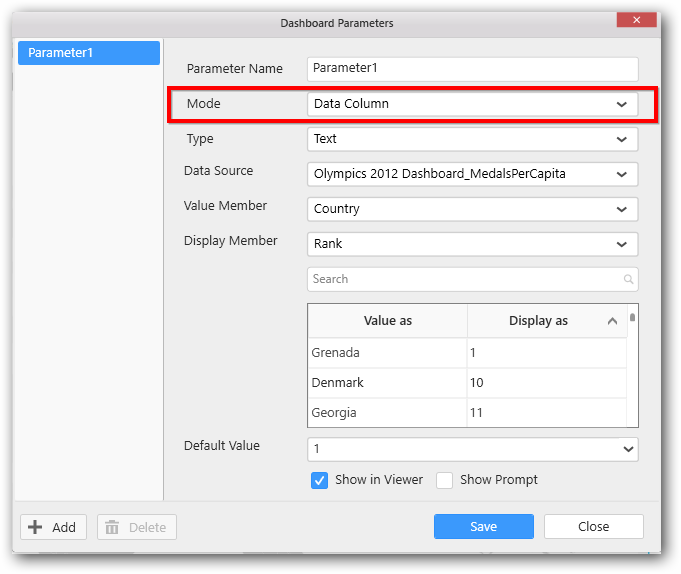Focus the Search input box

click(465, 280)
